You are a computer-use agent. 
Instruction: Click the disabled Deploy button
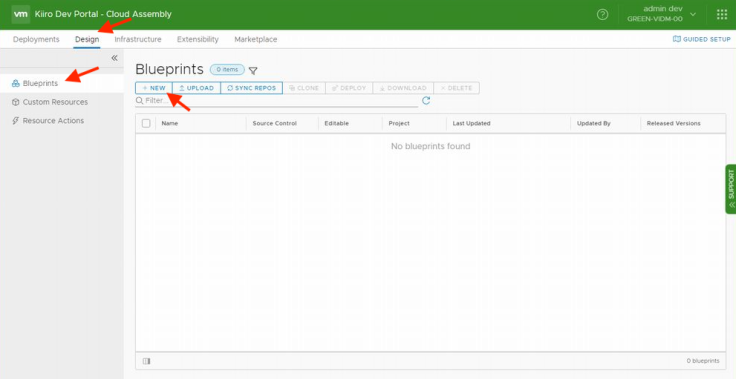coord(349,88)
